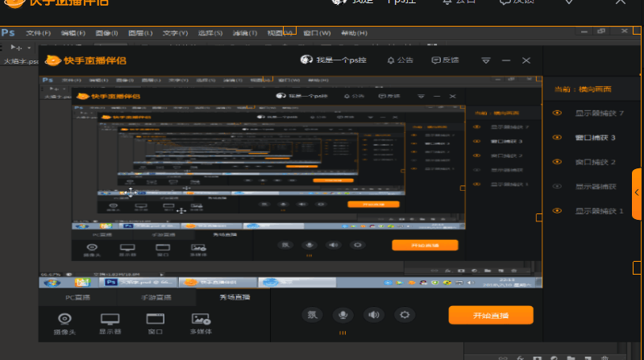This screenshot has width=644, height=360.
Task: Click the 窗口 window capture icon in large window
Action: click(x=156, y=319)
